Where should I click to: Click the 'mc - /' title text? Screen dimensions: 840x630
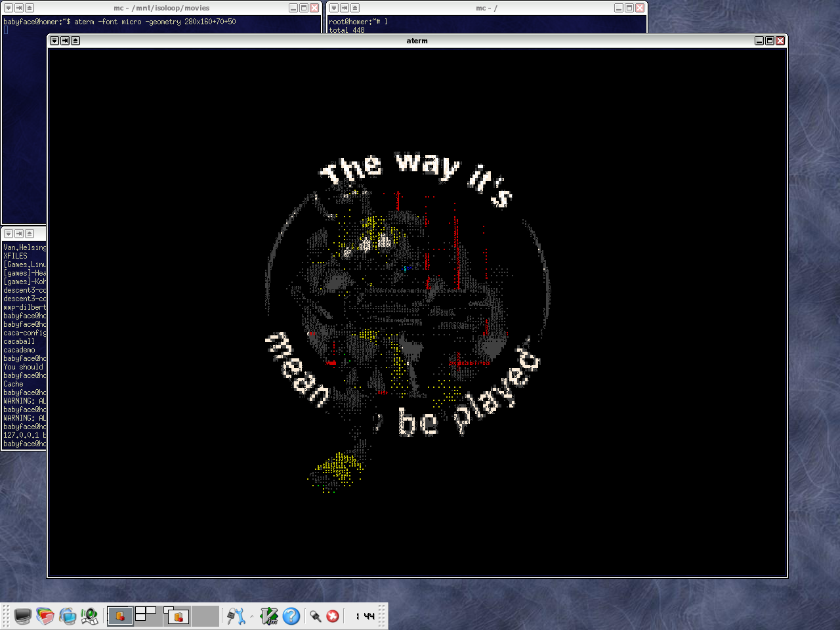tap(486, 8)
